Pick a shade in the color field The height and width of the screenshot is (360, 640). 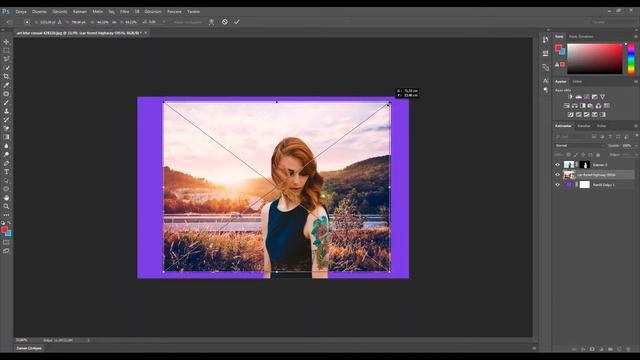[x=595, y=58]
